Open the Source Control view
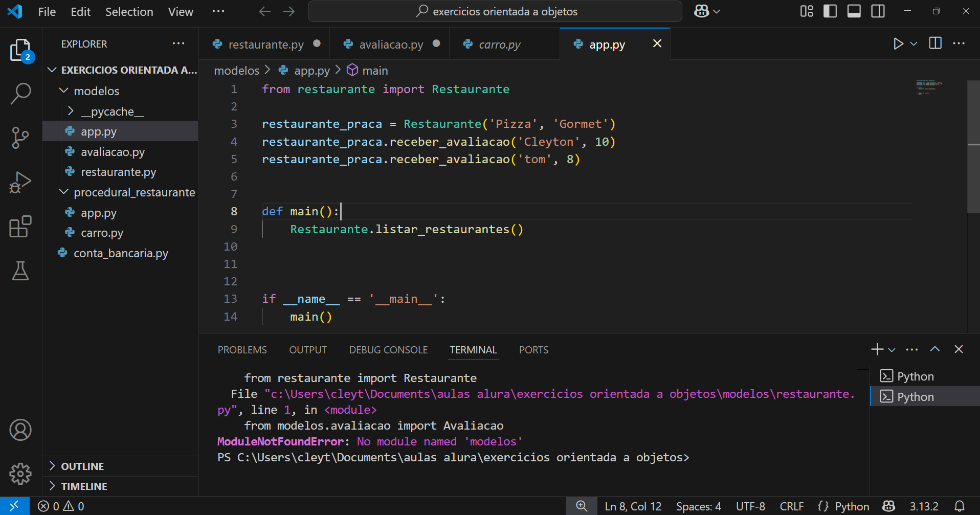Viewport: 980px width, 515px height. coord(20,138)
